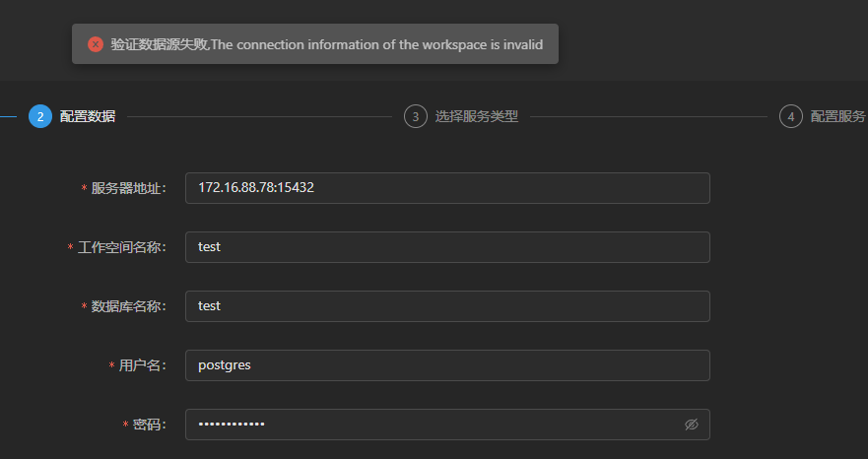Click the 验证数据源失败 error message text
The height and width of the screenshot is (459, 868).
[326, 44]
